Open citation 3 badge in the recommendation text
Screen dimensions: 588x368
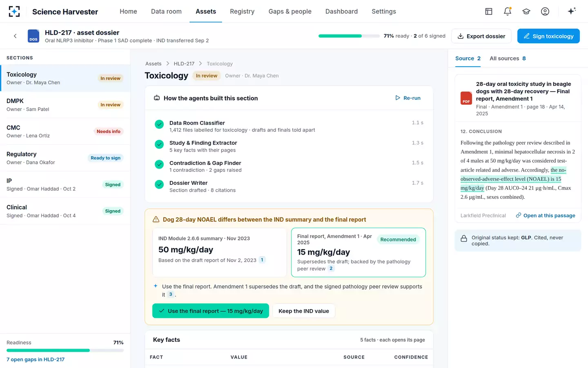(171, 294)
